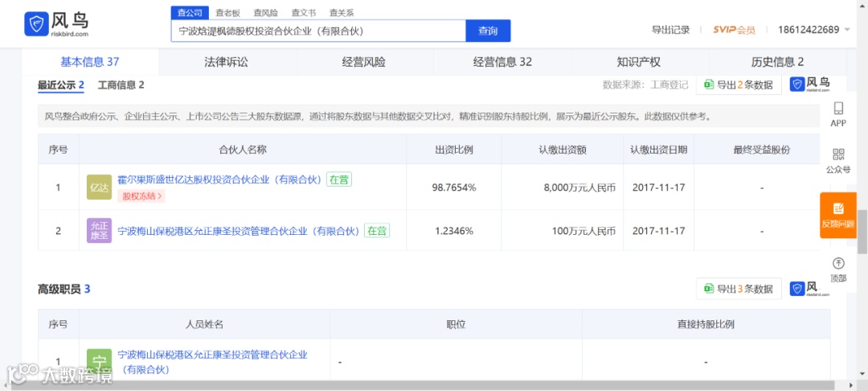The image size is (868, 391).
Task: Click the 98.7654% ownership cell
Action: 454,187
